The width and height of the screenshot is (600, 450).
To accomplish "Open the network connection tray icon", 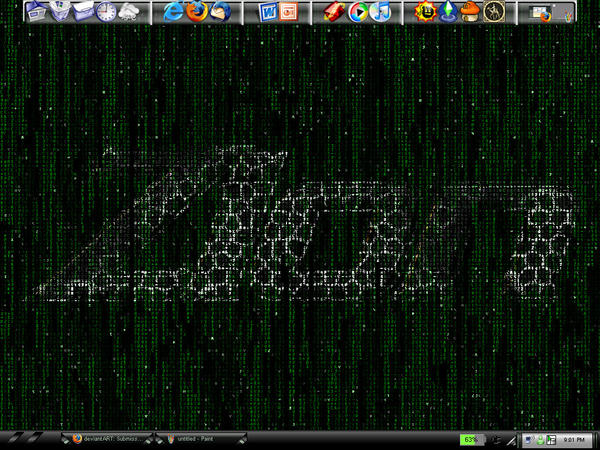I will (529, 440).
